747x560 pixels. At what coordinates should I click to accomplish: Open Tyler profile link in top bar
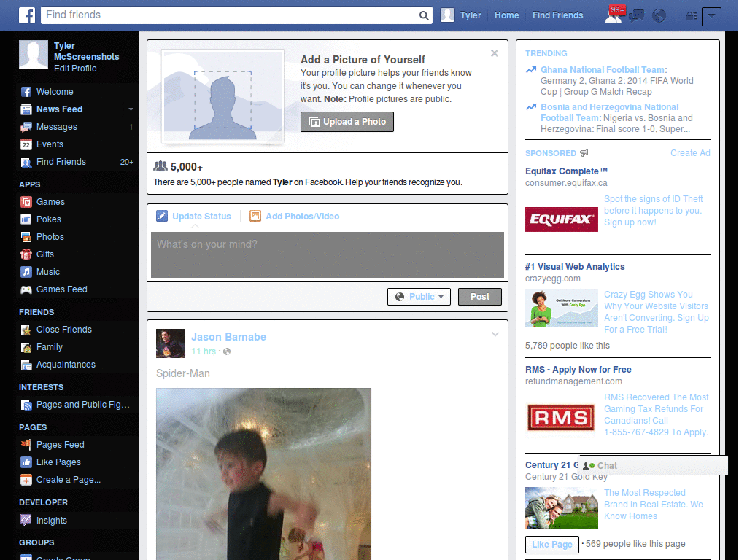click(x=461, y=15)
